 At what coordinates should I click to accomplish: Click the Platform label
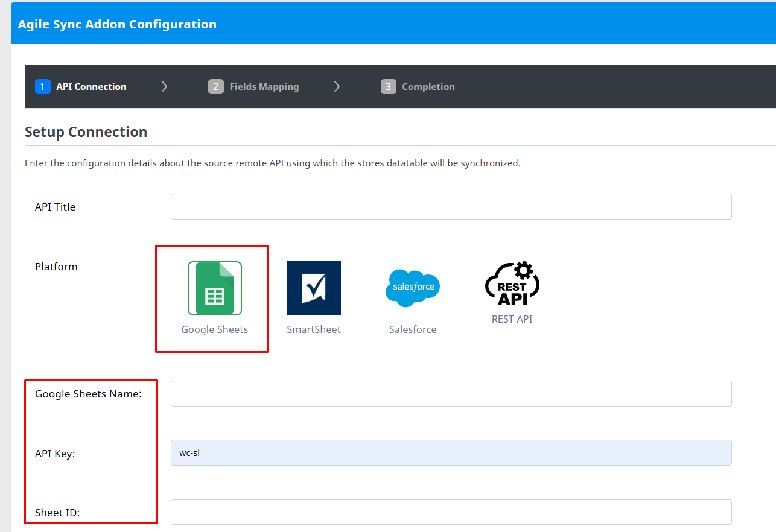tap(56, 267)
